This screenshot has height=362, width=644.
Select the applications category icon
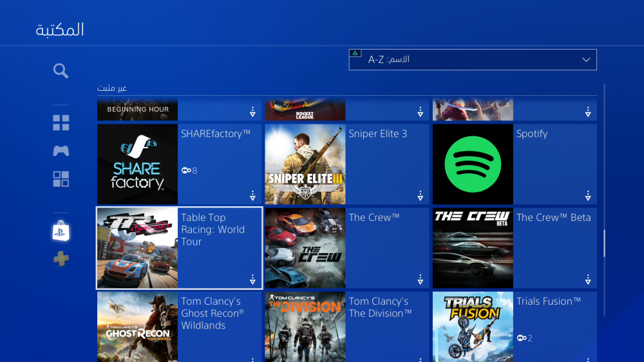(x=61, y=179)
